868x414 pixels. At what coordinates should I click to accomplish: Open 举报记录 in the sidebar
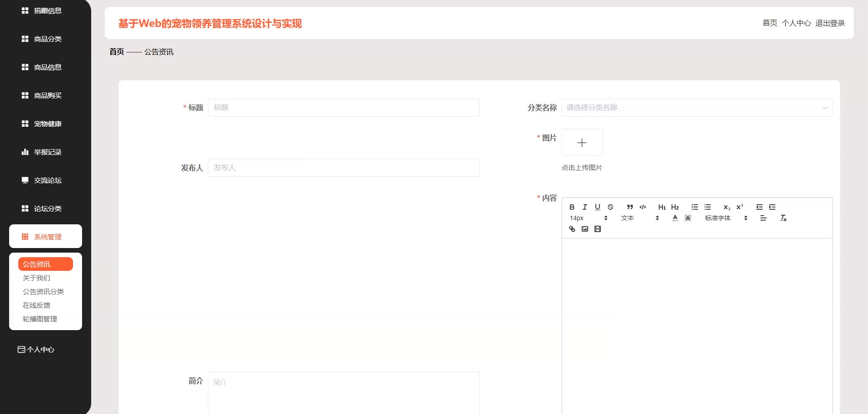pyautogui.click(x=46, y=152)
